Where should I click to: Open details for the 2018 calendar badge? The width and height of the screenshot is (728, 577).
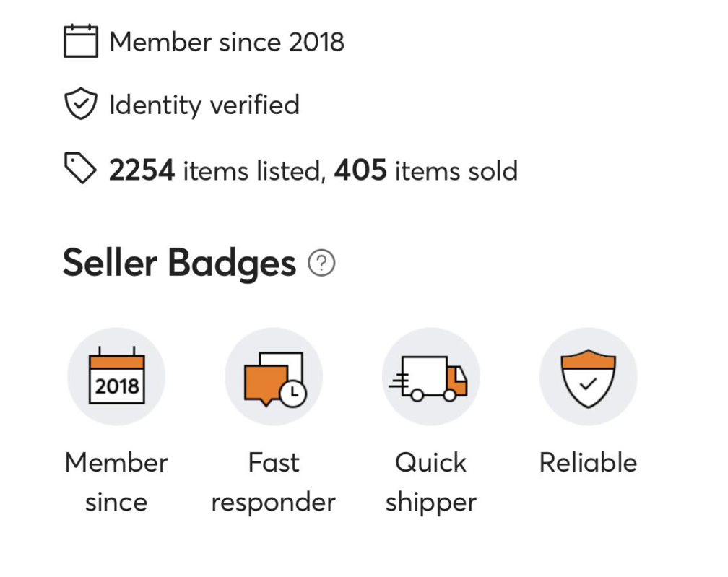[x=116, y=376]
